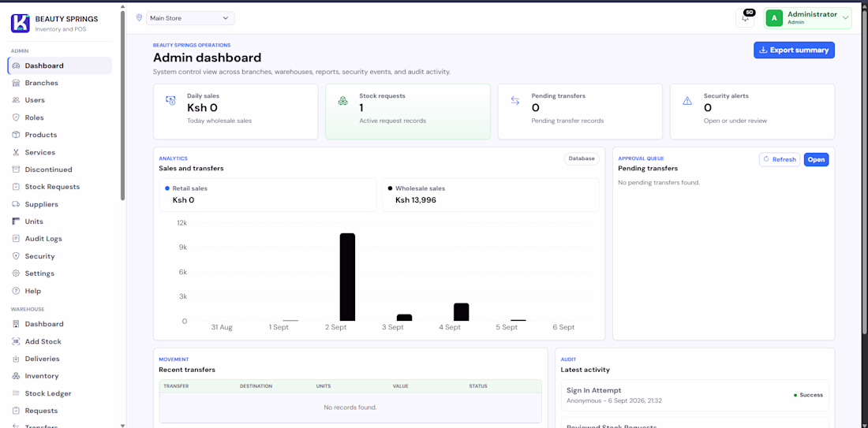Click the Stock requests card icon
Image resolution: width=868 pixels, height=428 pixels.
click(x=343, y=101)
